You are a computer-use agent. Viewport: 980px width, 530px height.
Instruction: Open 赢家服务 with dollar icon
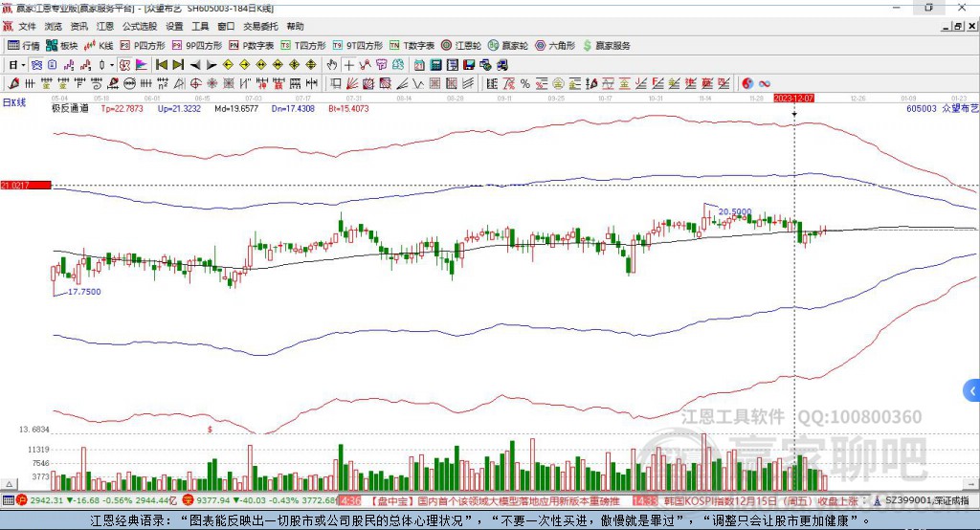click(x=606, y=46)
